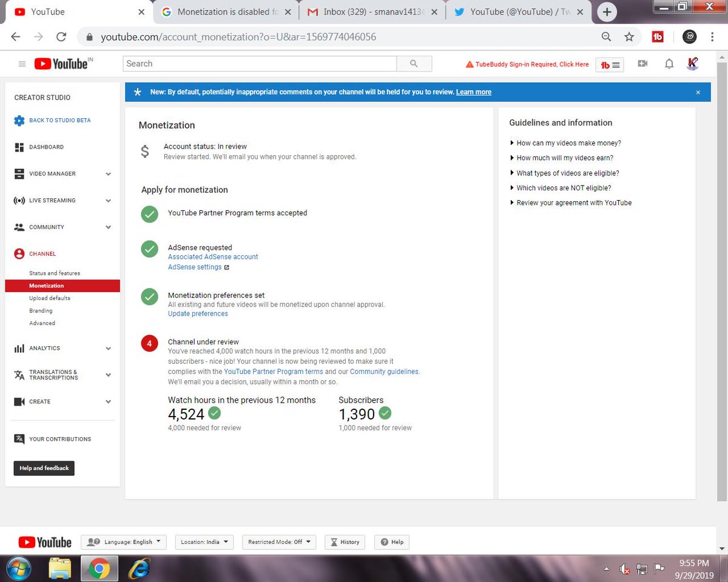
Task: Open the Language: English dropdown
Action: click(124, 542)
